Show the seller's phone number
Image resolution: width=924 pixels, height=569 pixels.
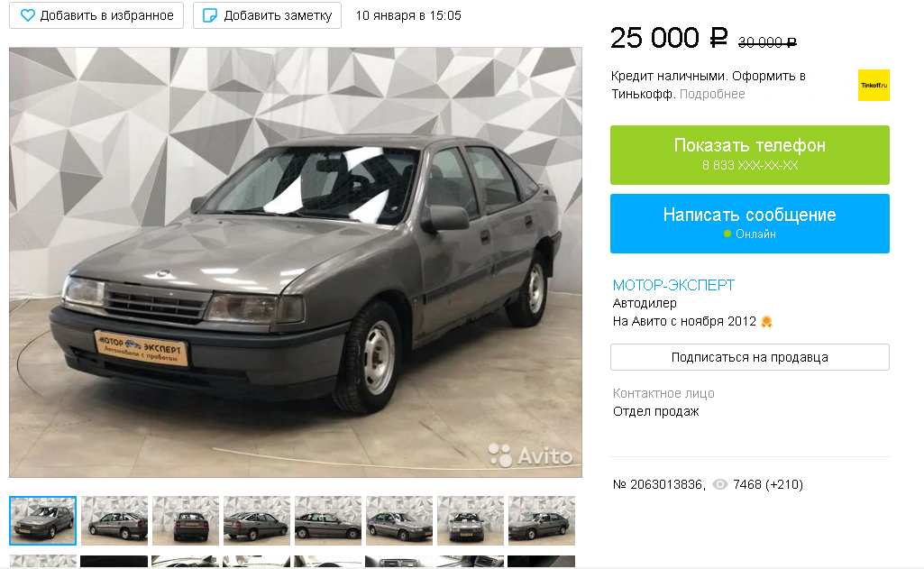click(x=750, y=155)
